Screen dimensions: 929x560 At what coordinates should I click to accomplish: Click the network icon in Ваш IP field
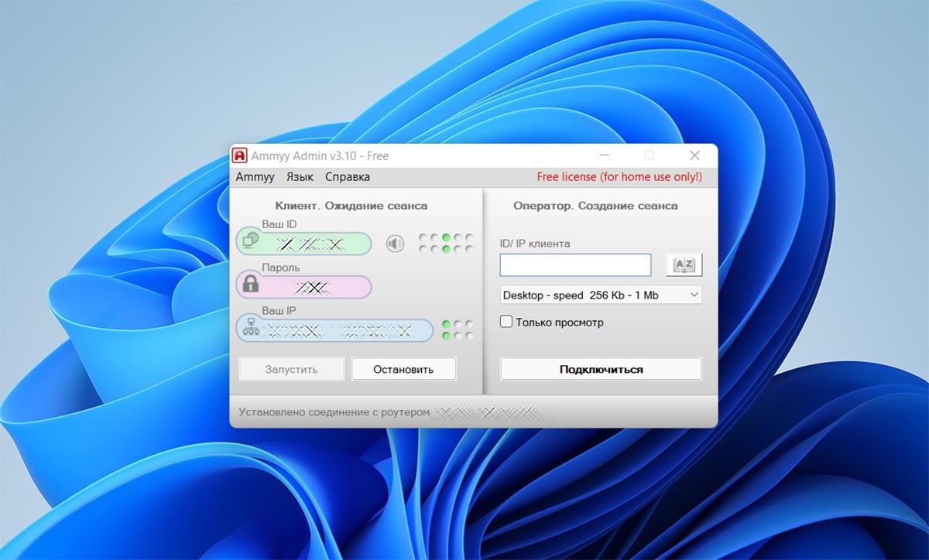(x=250, y=328)
